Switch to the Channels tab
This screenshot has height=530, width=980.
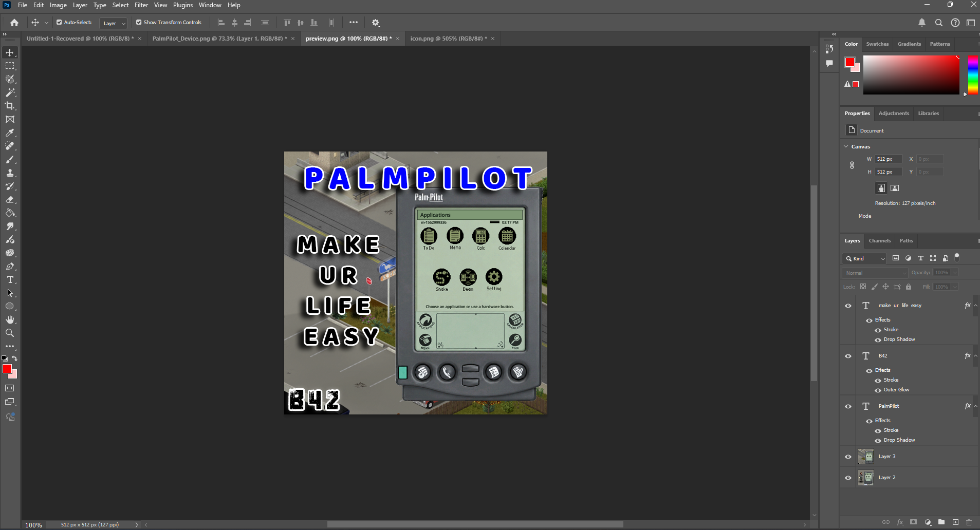point(880,240)
